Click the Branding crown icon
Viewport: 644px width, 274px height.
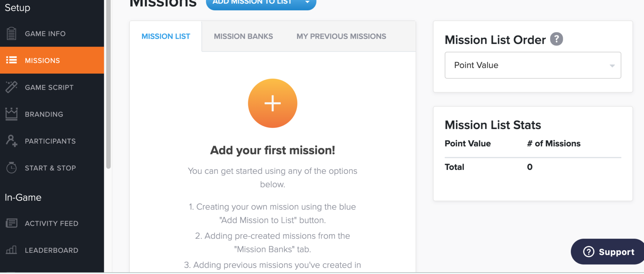pos(11,114)
